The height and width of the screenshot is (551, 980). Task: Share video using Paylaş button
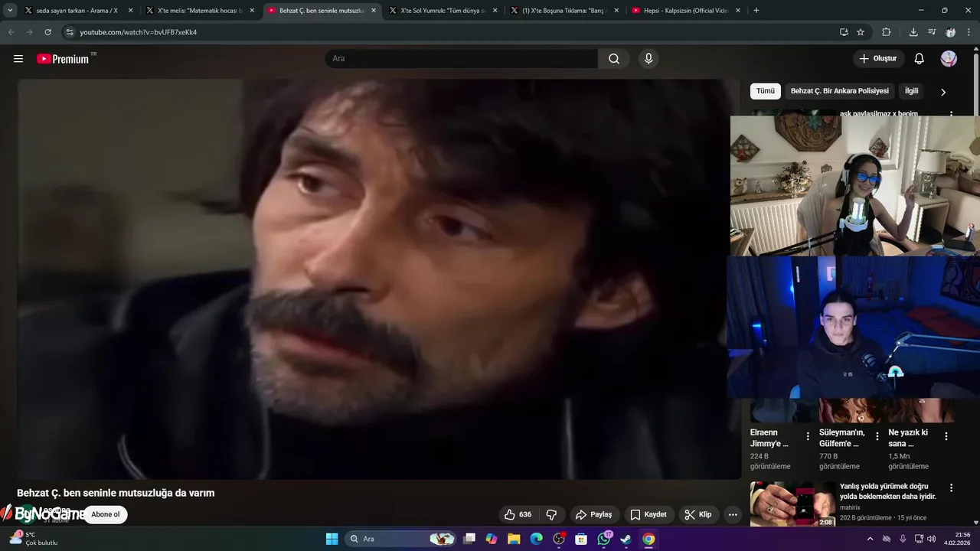pos(594,514)
